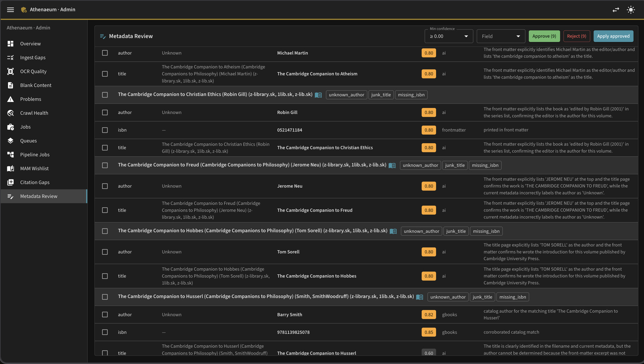Click the OCR Quality sidebar icon
This screenshot has height=364, width=644.
point(10,71)
